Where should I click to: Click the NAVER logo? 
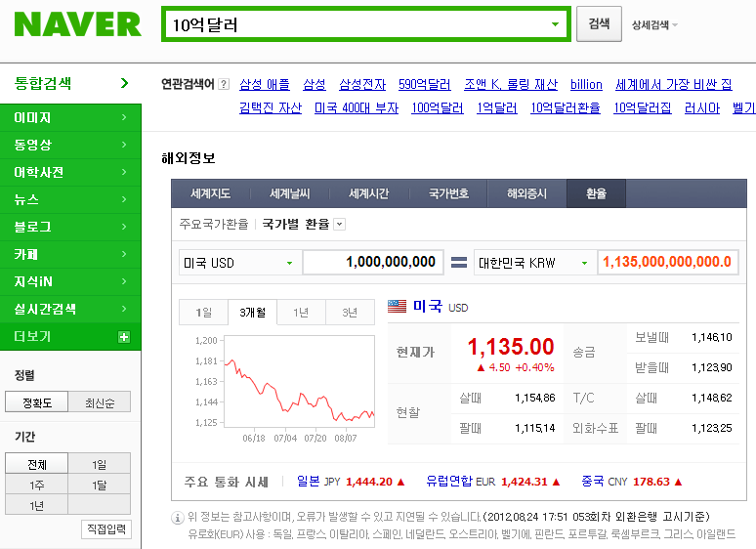point(77,24)
